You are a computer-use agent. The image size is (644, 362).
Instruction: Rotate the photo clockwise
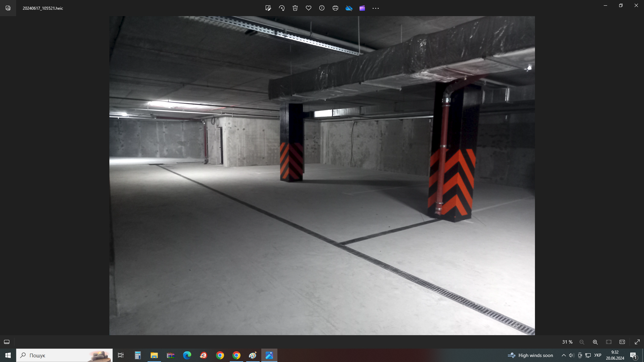(x=282, y=8)
